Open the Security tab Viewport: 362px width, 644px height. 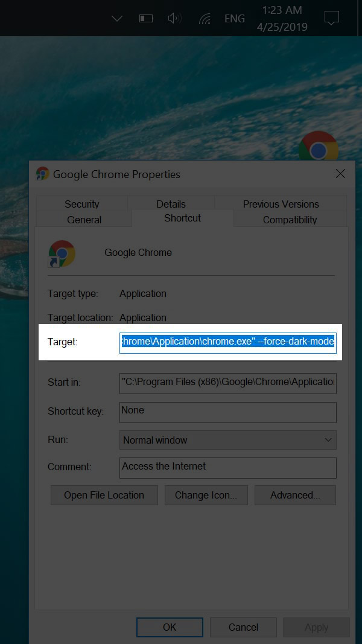81,204
